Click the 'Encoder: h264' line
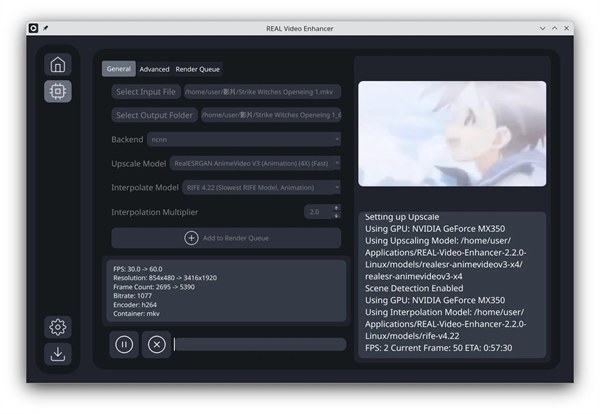Image resolution: width=600 pixels, height=414 pixels. tap(135, 305)
